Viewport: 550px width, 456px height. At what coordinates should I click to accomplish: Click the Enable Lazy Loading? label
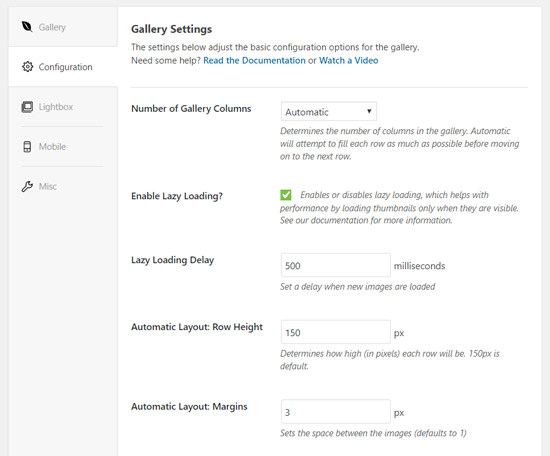point(177,196)
